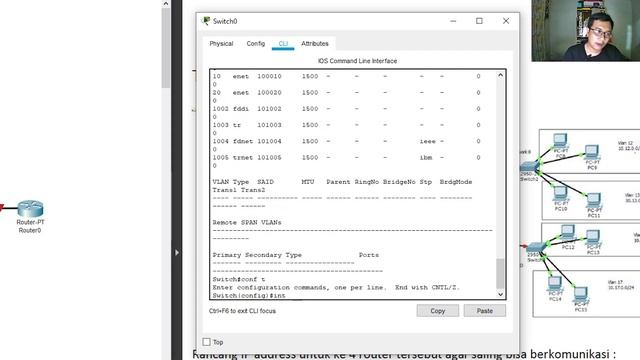Select the PC15 computer icon
This screenshot has width=640, height=360.
(580, 294)
